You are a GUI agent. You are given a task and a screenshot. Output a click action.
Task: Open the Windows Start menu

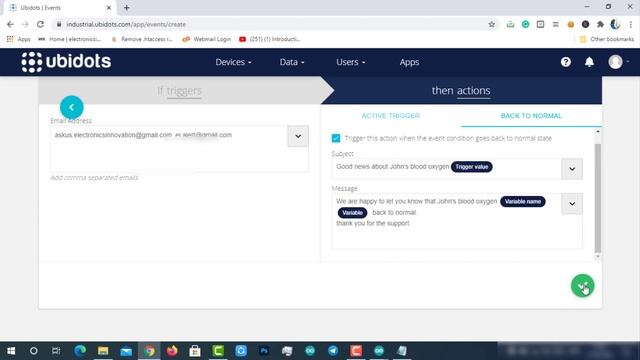[11, 351]
